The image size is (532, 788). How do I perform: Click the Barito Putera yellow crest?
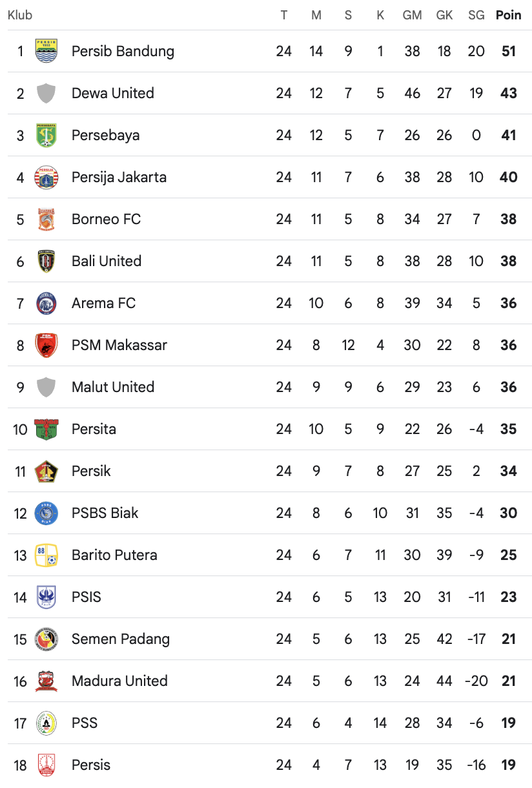[46, 555]
